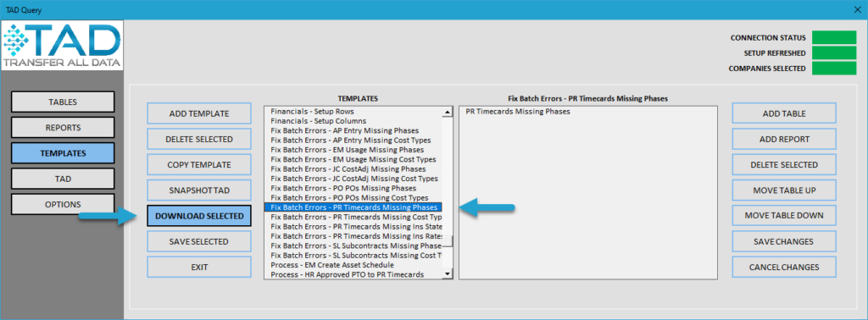Select Process - EM Create Asset Schedule template
This screenshot has width=868, height=320.
click(353, 265)
